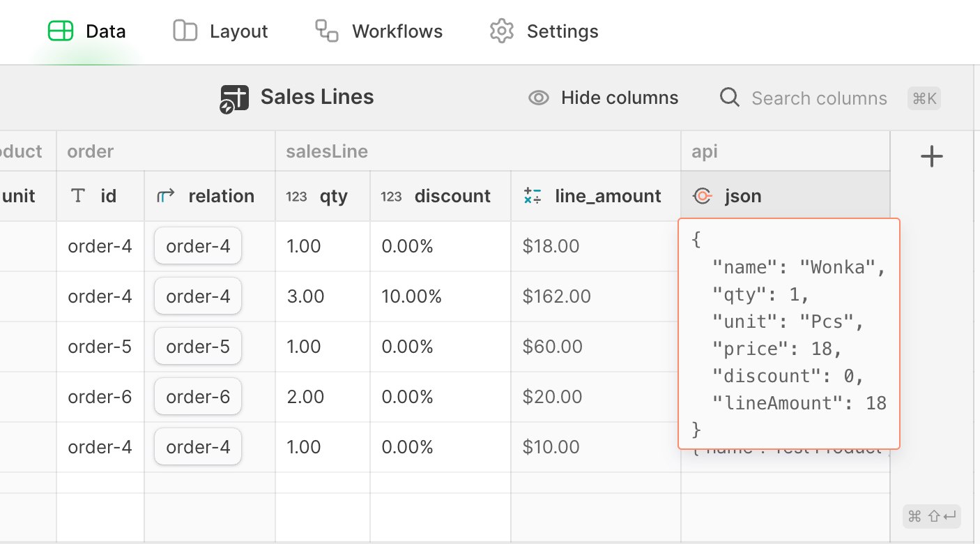Select the qty cell 2.00

[x=323, y=397]
